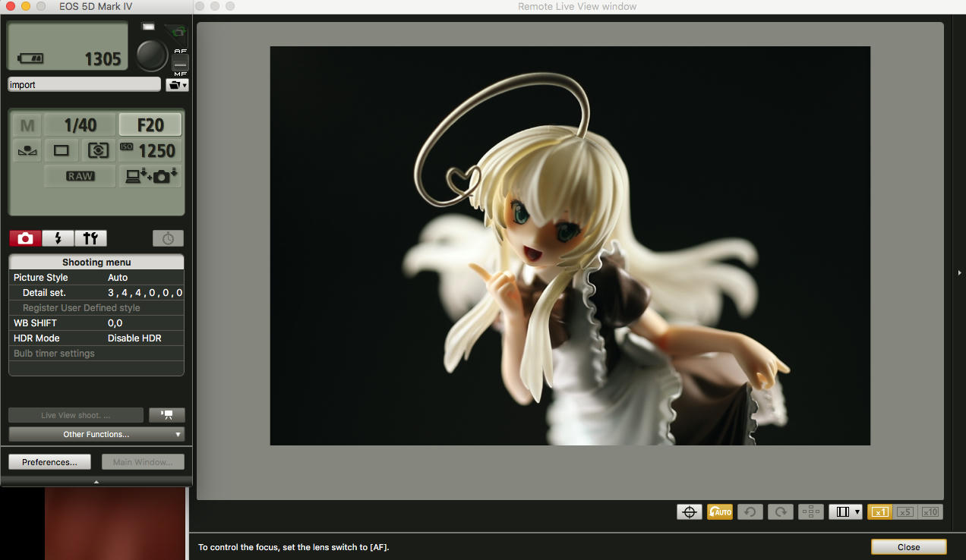Switch to the flash settings tab

58,238
